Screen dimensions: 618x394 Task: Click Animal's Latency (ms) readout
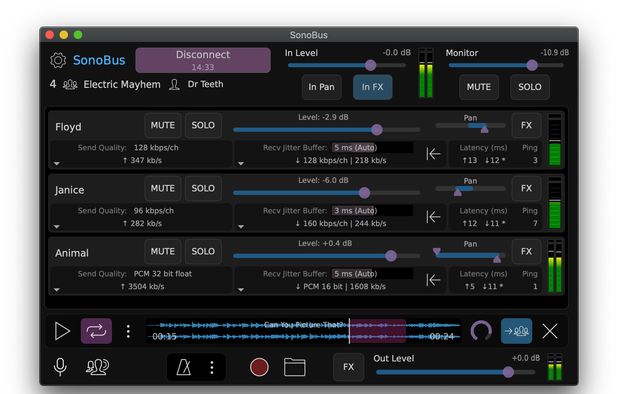coord(483,280)
